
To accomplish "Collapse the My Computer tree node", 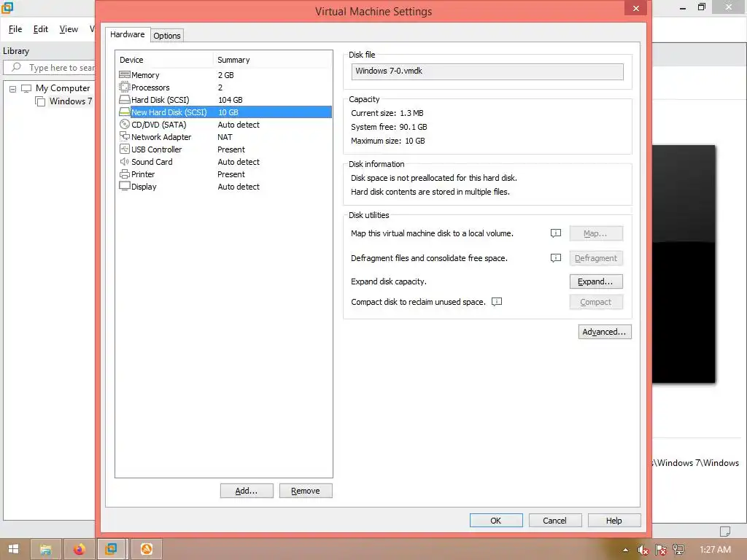I will [x=13, y=88].
